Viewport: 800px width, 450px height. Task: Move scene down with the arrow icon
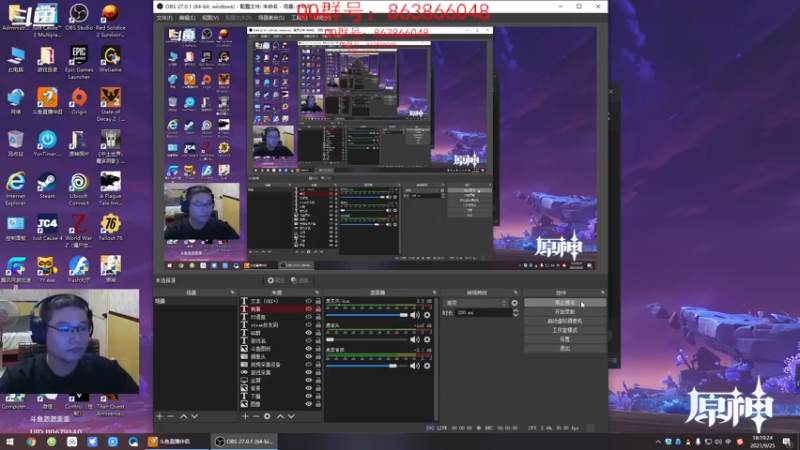tap(194, 416)
